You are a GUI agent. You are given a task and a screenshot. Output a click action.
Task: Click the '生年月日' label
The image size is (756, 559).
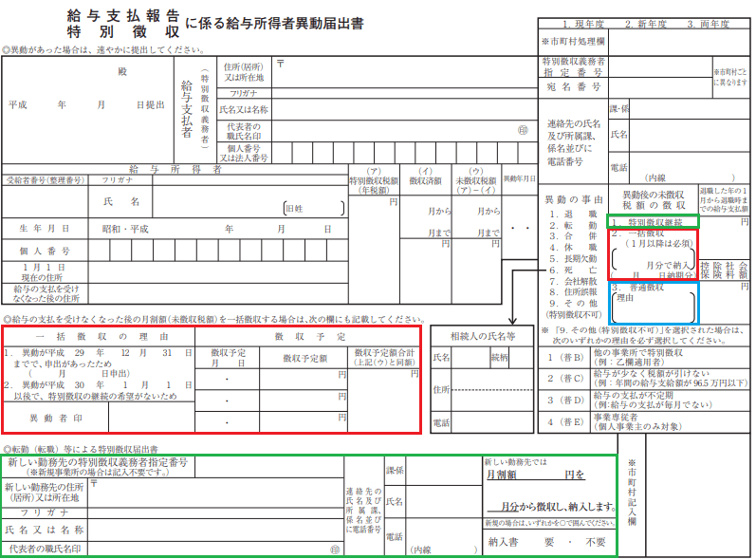45,229
